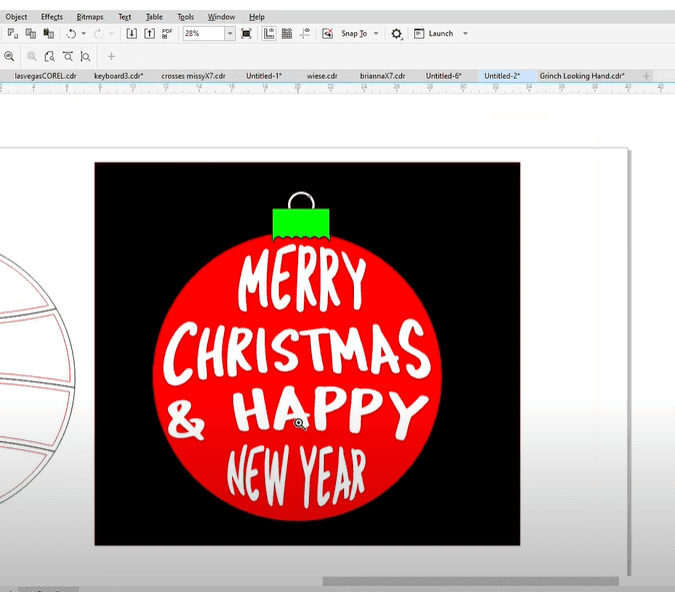Click the Undo arrow icon

71,33
